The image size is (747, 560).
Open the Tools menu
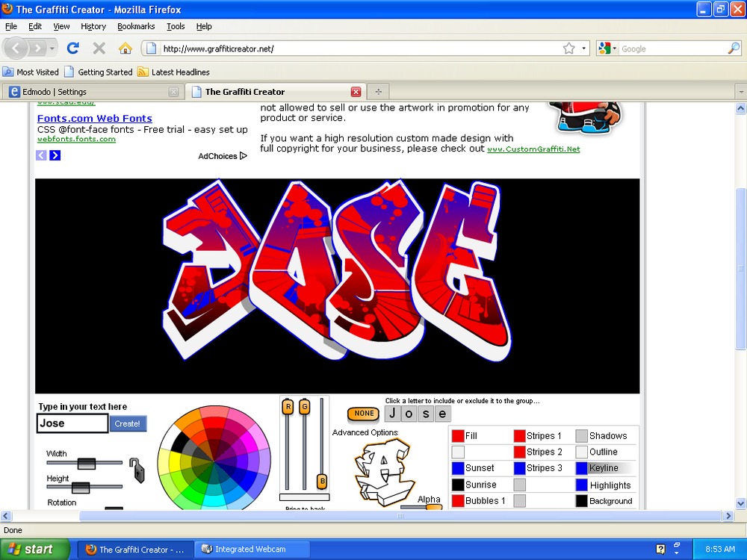click(176, 26)
